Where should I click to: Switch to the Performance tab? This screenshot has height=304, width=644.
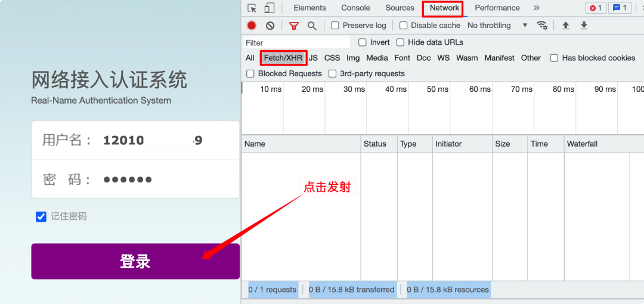497,8
